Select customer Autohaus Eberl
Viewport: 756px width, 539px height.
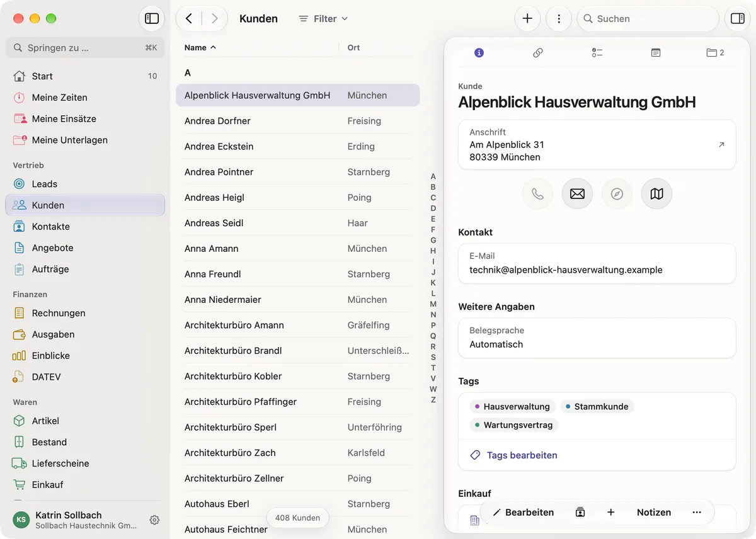click(297, 504)
